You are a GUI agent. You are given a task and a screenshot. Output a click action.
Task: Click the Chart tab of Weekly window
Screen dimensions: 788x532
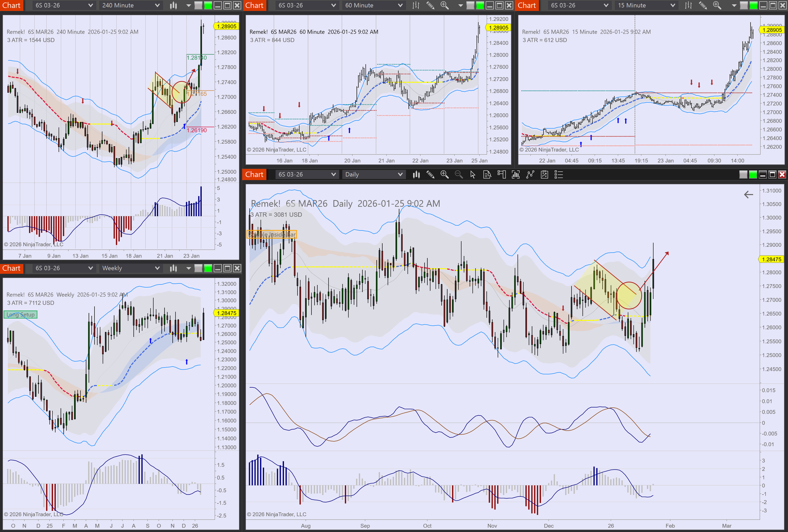(12, 268)
